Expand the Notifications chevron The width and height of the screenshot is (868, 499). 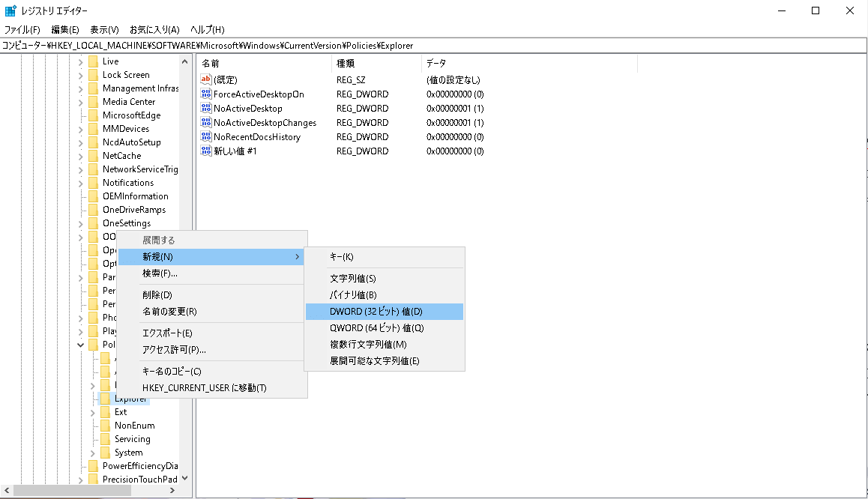click(x=81, y=182)
